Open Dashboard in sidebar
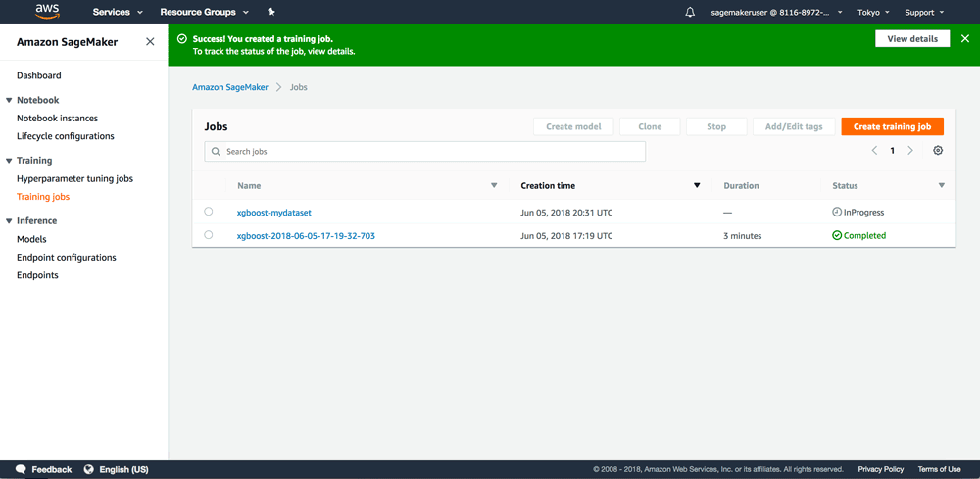Screen dimensions: 980x479 (39, 75)
